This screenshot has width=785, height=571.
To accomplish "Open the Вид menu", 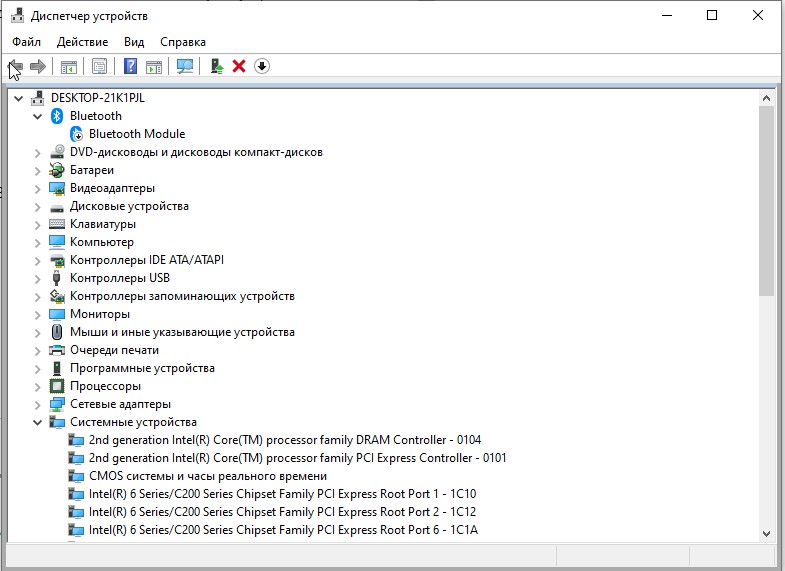I will click(x=134, y=42).
